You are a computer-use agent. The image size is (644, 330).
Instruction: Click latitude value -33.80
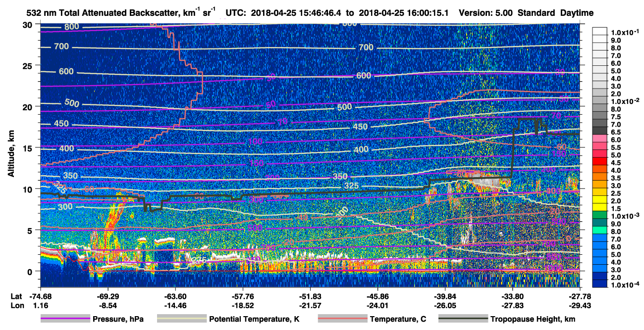coord(513,296)
